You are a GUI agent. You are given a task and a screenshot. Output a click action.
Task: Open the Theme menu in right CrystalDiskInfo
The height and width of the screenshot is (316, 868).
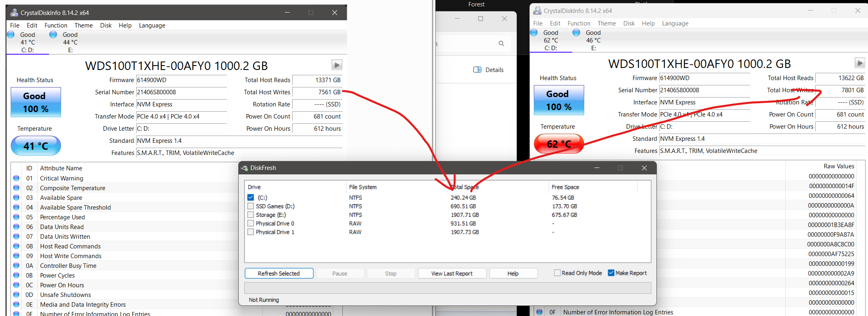click(x=606, y=23)
